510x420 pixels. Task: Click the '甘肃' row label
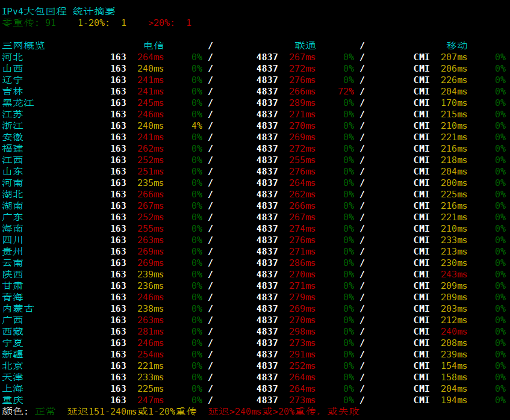pos(13,286)
